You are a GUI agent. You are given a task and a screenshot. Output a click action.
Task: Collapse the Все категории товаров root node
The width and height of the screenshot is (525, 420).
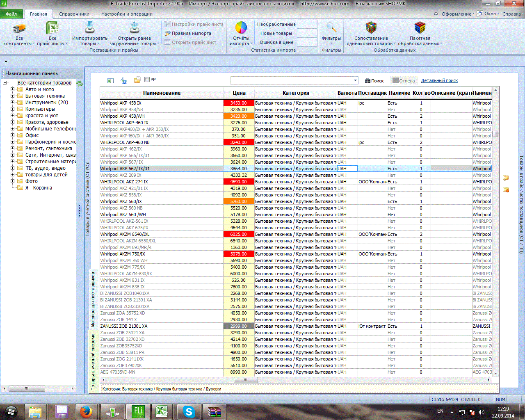(x=5, y=83)
